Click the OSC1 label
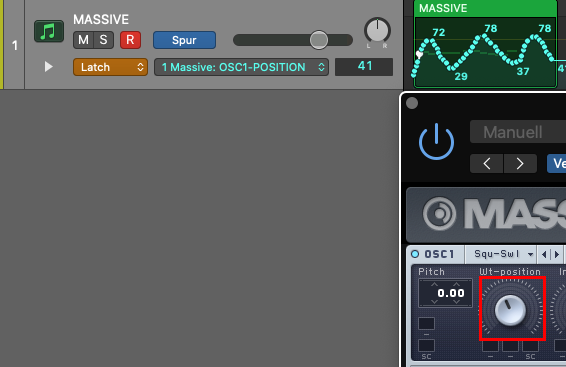The width and height of the screenshot is (566, 367). (x=439, y=254)
